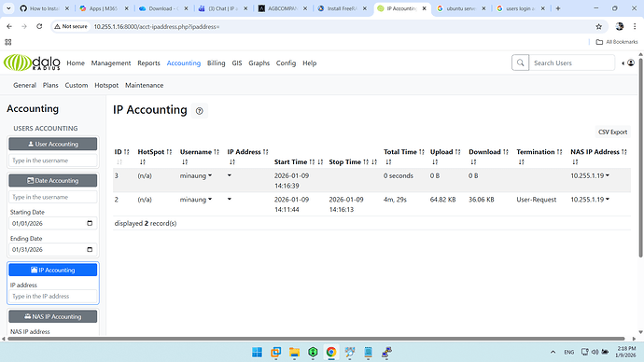The height and width of the screenshot is (362, 644).
Task: Open Windows Start menu icon
Action: pos(257,352)
